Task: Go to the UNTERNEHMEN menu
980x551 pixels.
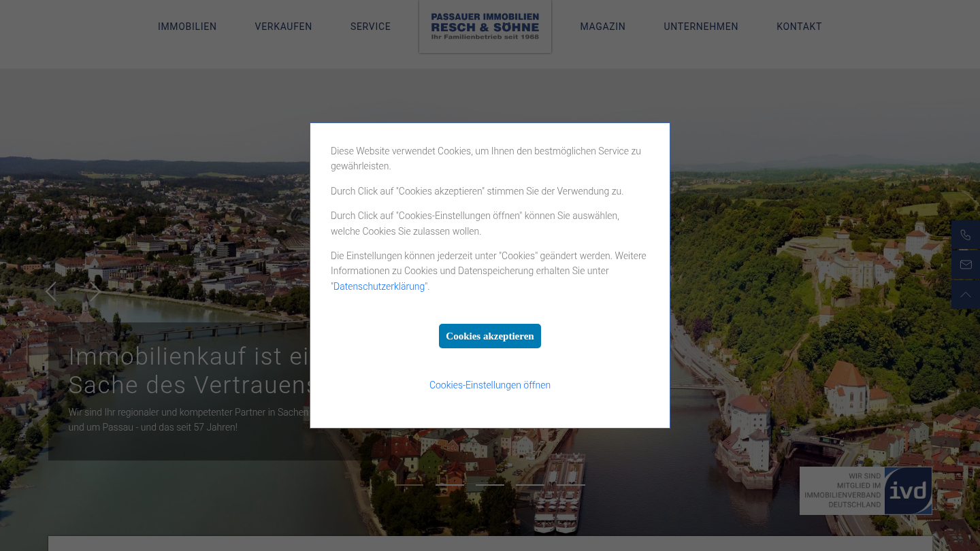Action: (701, 27)
